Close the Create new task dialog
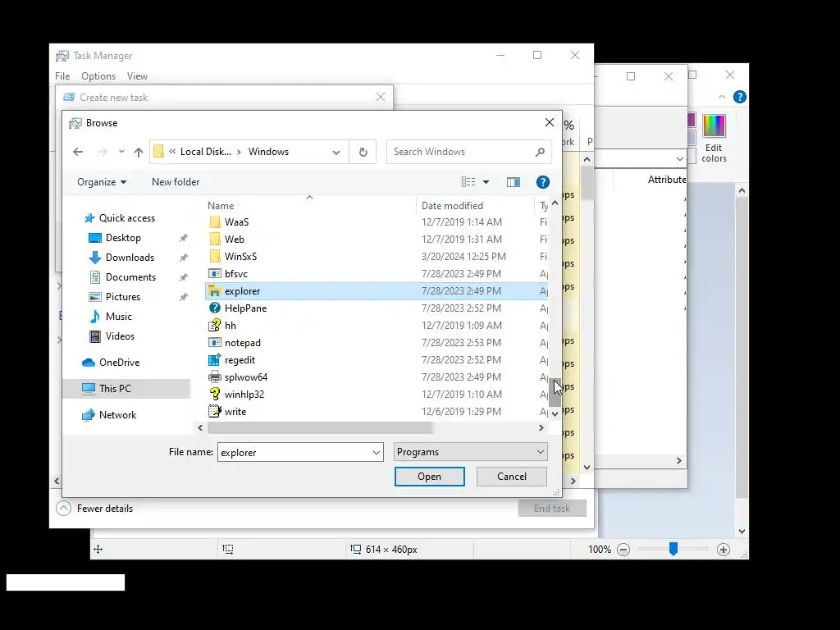Screen dimensions: 840x630 click(x=381, y=97)
